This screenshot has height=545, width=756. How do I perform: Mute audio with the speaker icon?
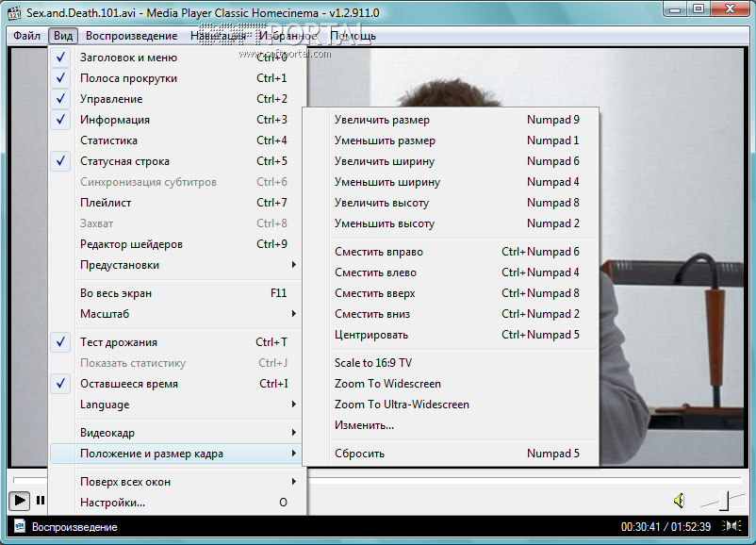click(679, 501)
